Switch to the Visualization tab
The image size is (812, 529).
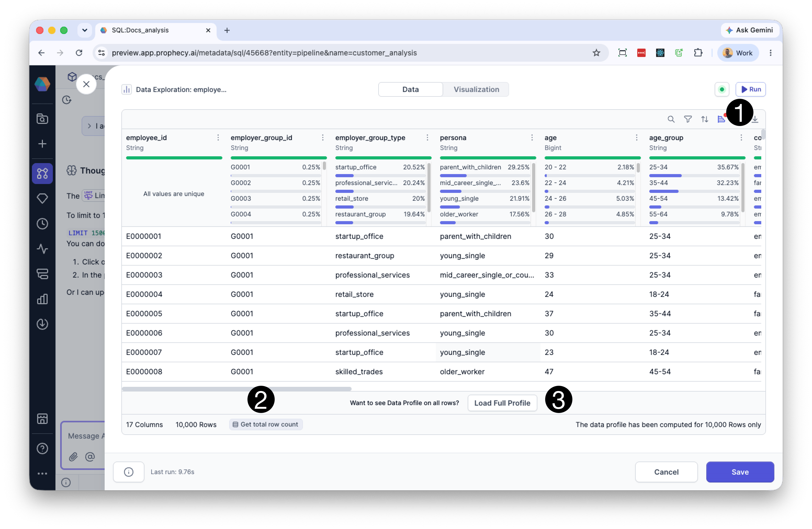[x=476, y=89]
